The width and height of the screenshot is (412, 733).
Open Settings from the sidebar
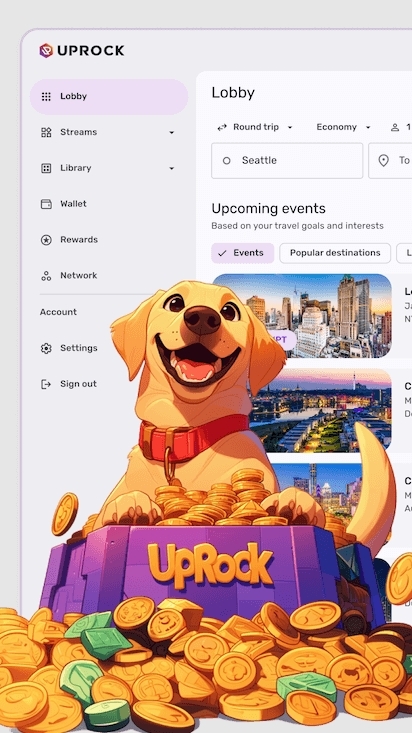[x=79, y=348]
